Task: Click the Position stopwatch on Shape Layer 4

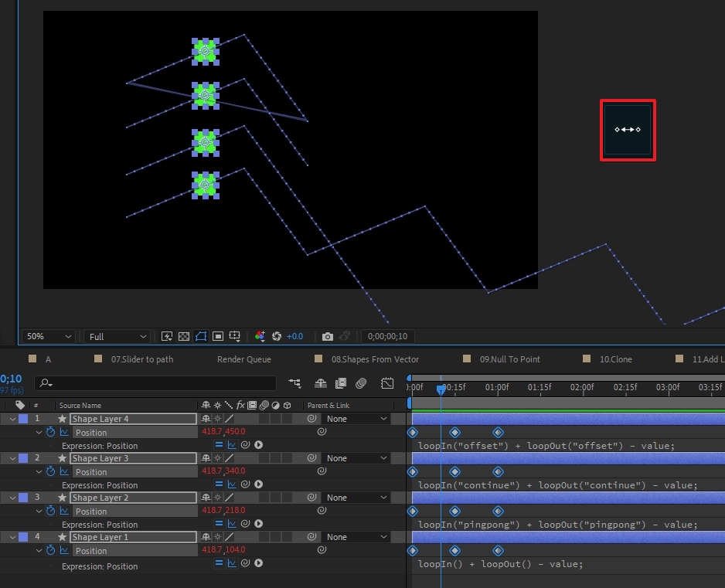Action: 51,433
